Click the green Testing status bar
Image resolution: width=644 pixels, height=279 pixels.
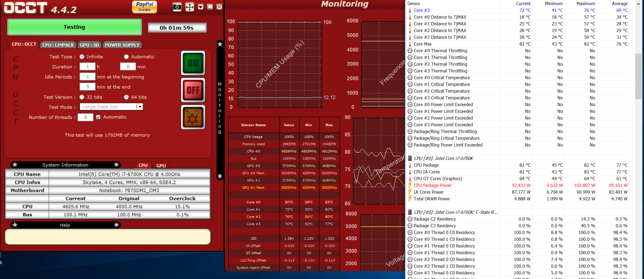click(x=74, y=27)
